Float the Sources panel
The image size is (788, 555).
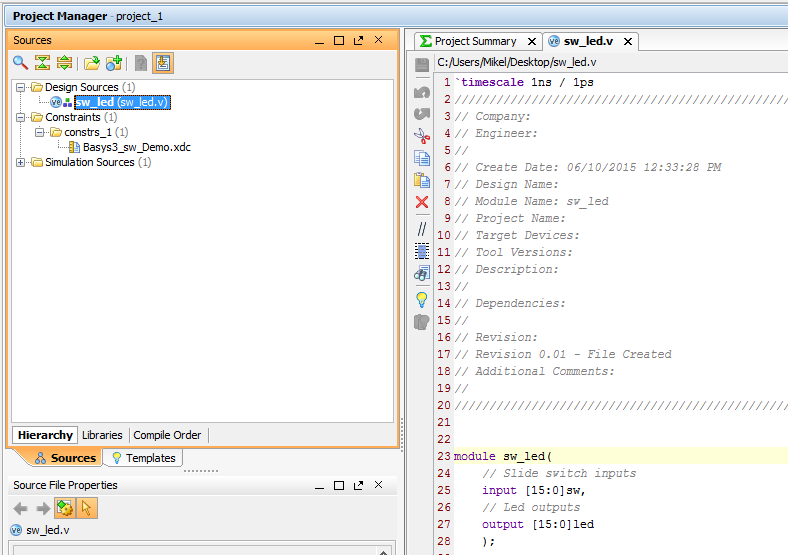(x=358, y=41)
